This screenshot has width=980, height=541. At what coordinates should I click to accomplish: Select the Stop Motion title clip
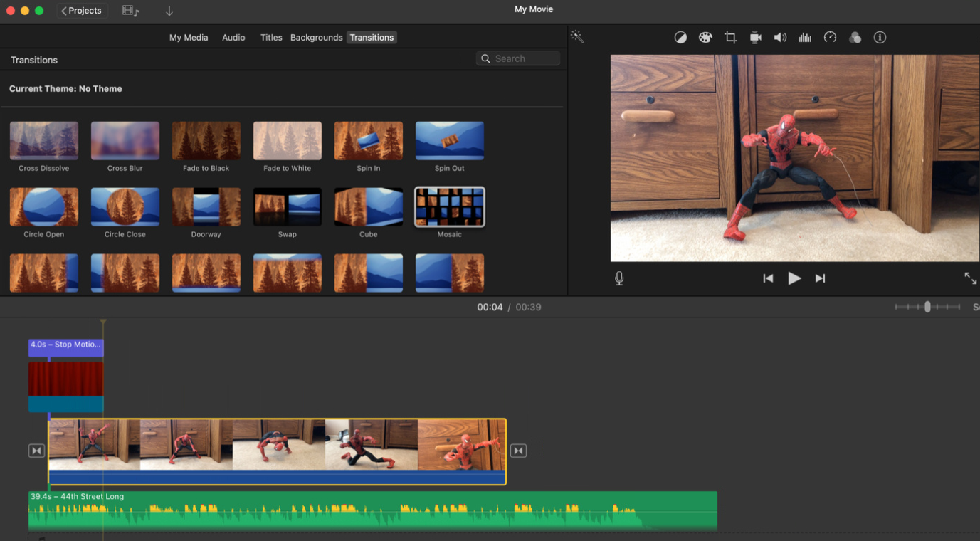[x=65, y=347]
